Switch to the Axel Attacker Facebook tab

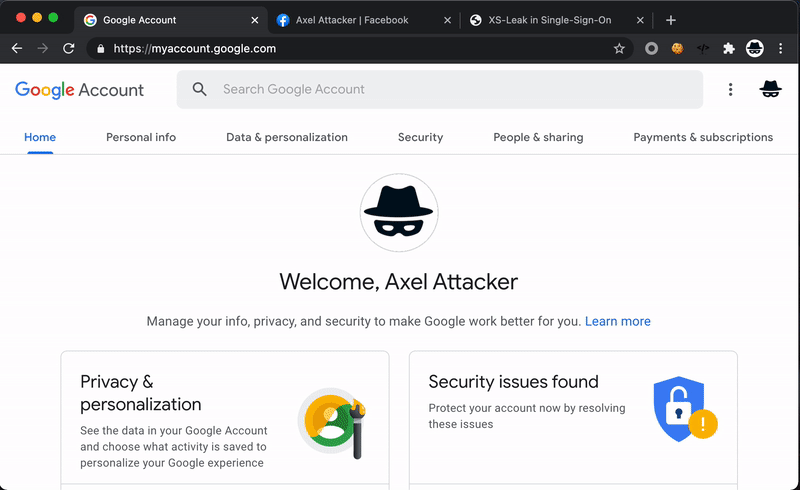pos(352,20)
